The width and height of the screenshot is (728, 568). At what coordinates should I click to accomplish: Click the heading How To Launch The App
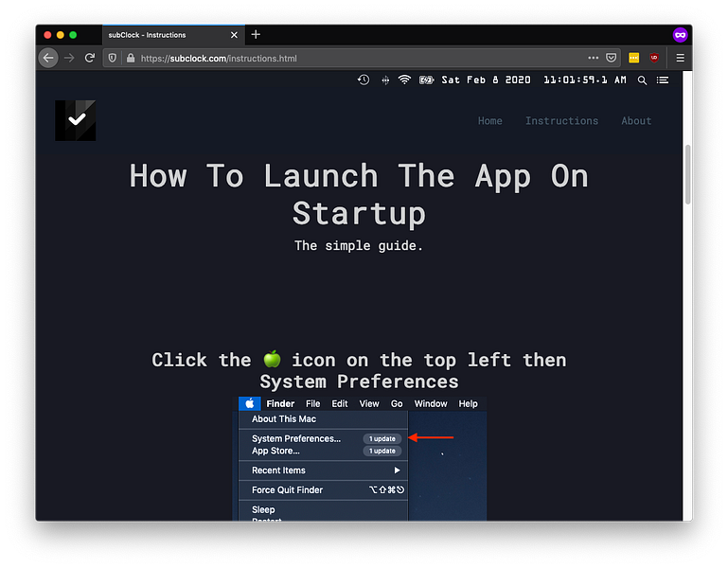tap(359, 195)
